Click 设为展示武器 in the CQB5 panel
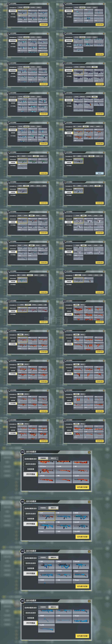 [x=82, y=586]
